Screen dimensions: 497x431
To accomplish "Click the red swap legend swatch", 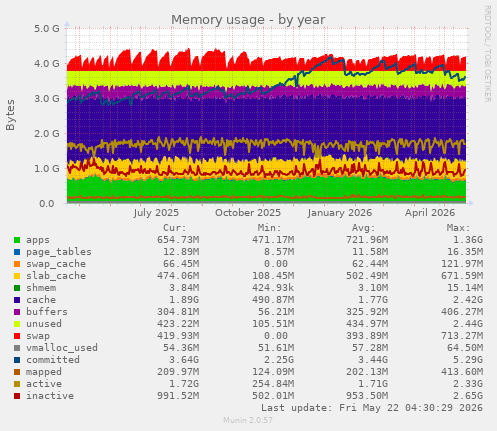I will tap(17, 336).
